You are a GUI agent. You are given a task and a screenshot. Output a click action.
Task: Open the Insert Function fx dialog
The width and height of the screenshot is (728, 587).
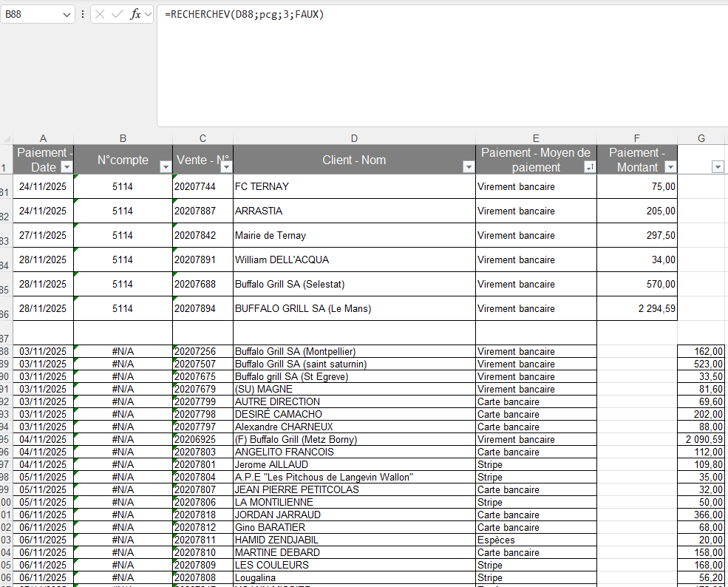(135, 14)
